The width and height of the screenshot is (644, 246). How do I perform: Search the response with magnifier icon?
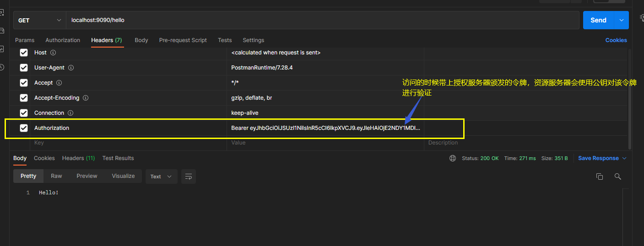coord(617,176)
